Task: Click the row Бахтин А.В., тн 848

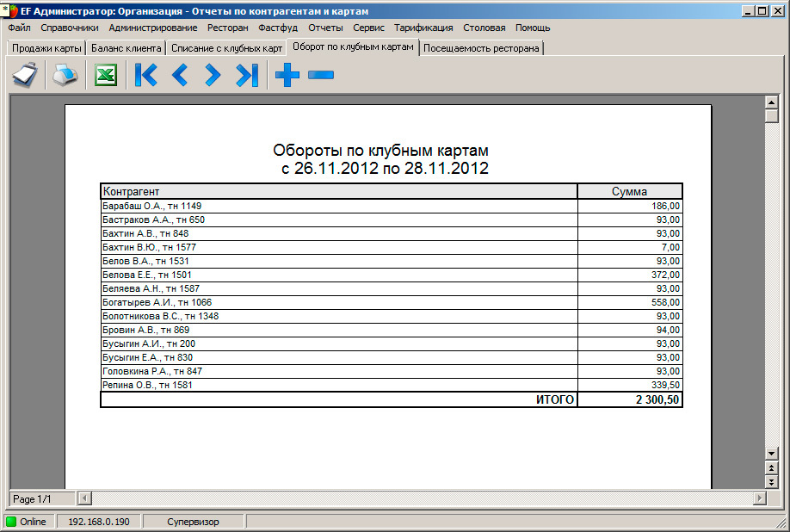Action: [391, 234]
